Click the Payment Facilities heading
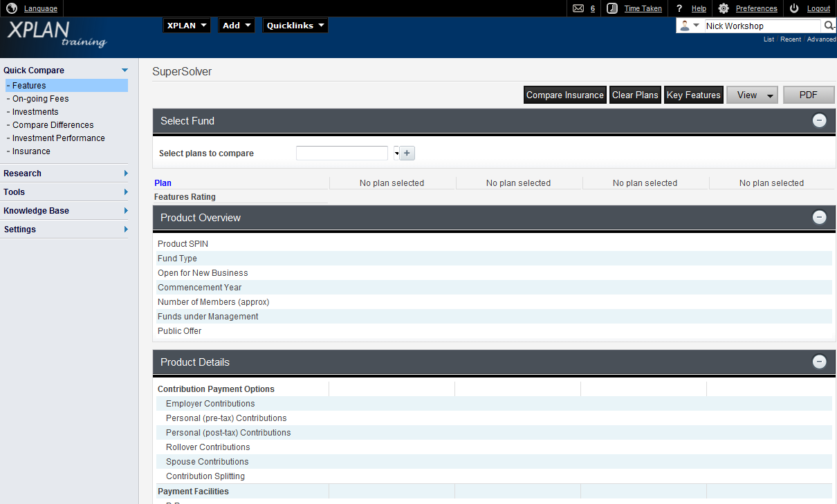 pos(193,492)
